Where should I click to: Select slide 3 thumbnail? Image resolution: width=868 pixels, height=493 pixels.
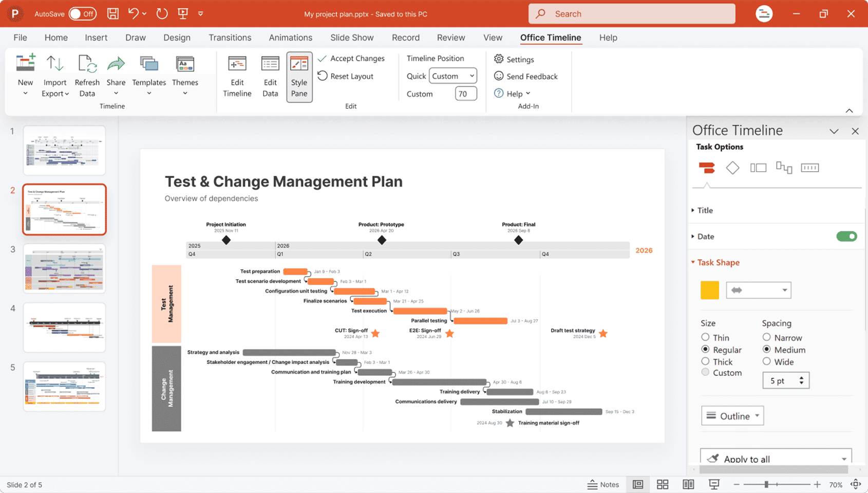tap(64, 268)
